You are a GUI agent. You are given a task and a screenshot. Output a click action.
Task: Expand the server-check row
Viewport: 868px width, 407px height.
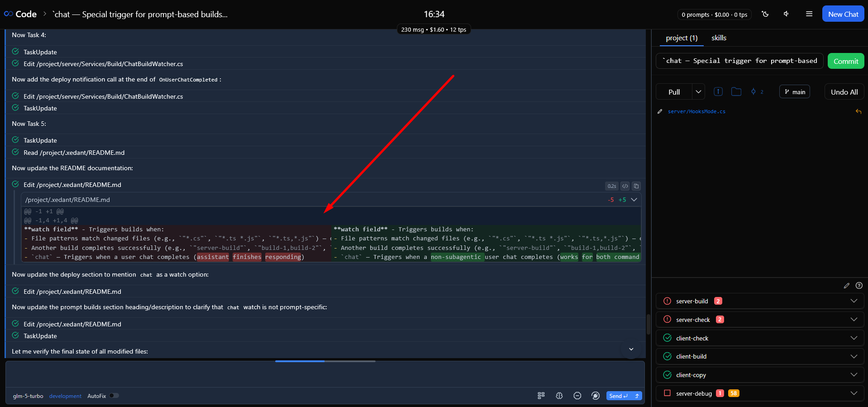pyautogui.click(x=854, y=320)
